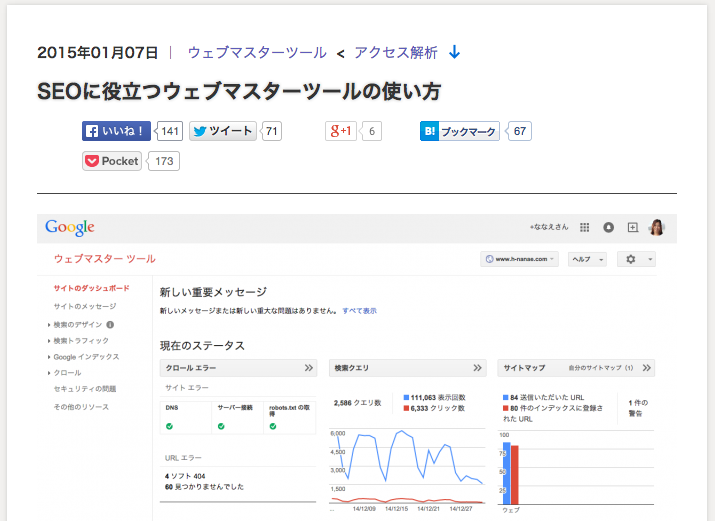Click the DNS green check icon

coord(170,426)
